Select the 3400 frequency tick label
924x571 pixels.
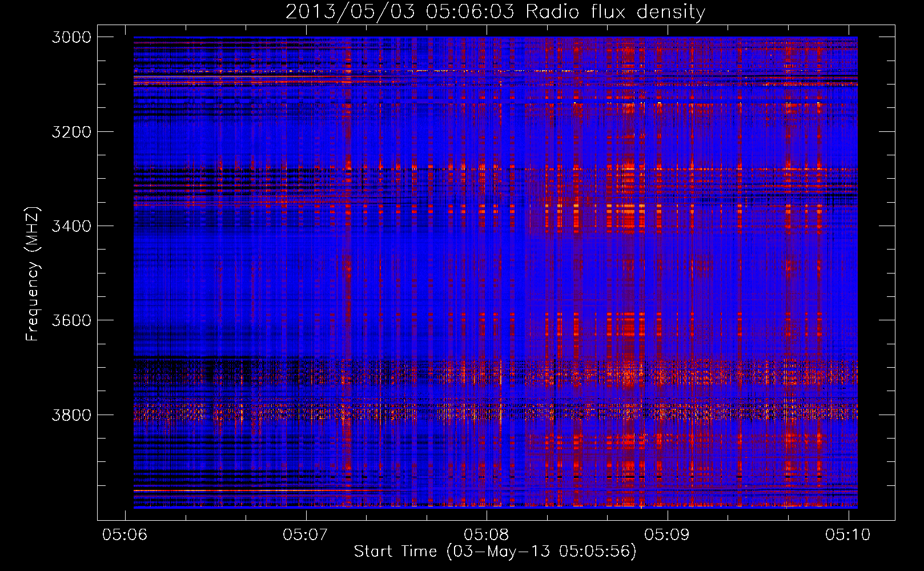tap(71, 226)
